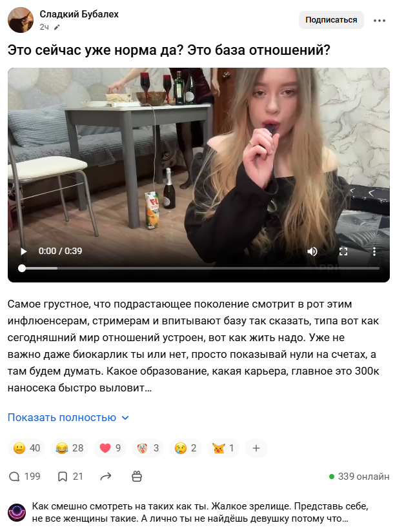Open the 199 comments
The width and height of the screenshot is (395, 532).
25,477
